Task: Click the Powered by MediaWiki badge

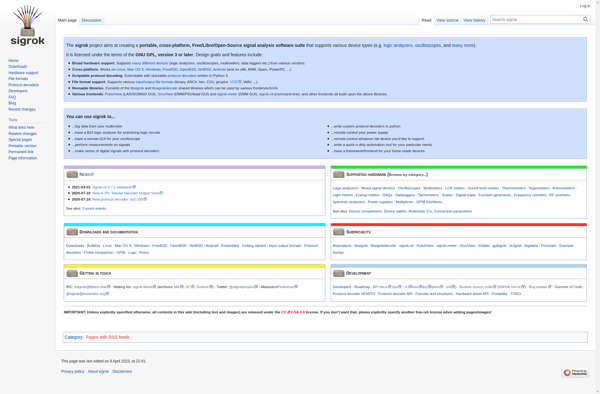Action: (x=575, y=372)
